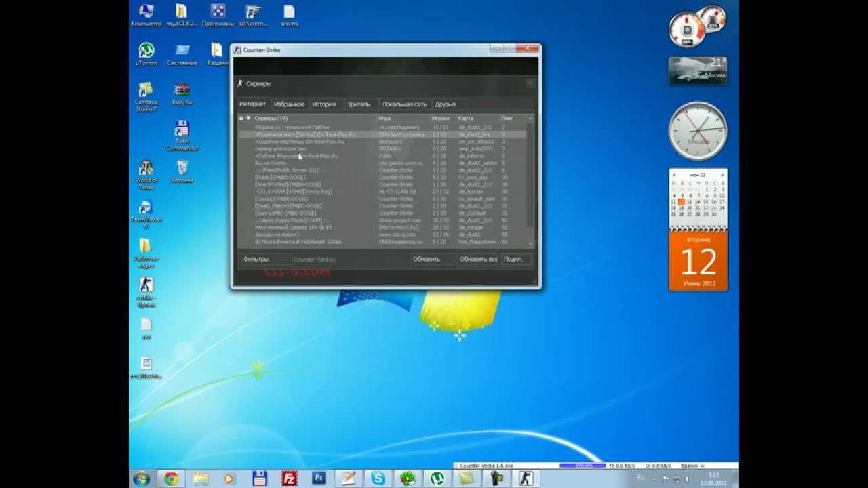Click the RU language indicator
This screenshot has height=488, width=868.
pyautogui.click(x=641, y=478)
